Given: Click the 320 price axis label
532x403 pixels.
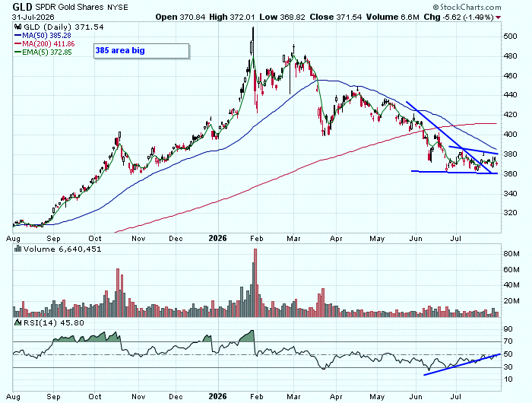Looking at the screenshot, I should (x=510, y=213).
